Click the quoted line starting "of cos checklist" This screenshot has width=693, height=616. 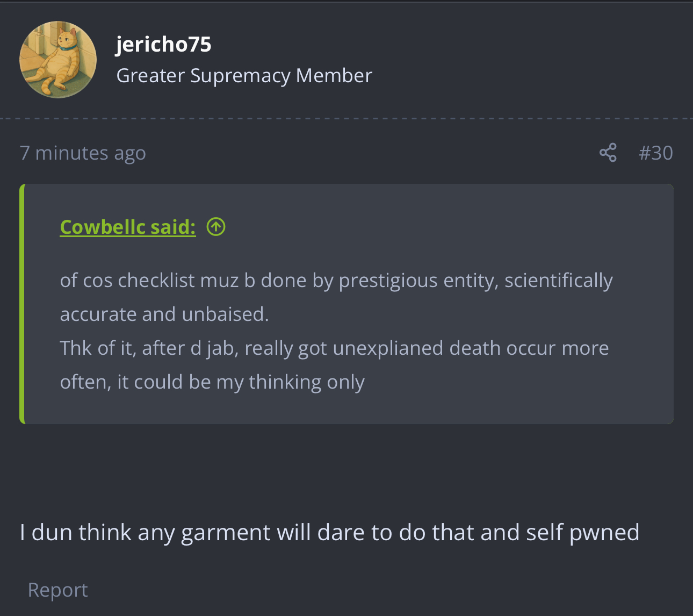coord(336,281)
